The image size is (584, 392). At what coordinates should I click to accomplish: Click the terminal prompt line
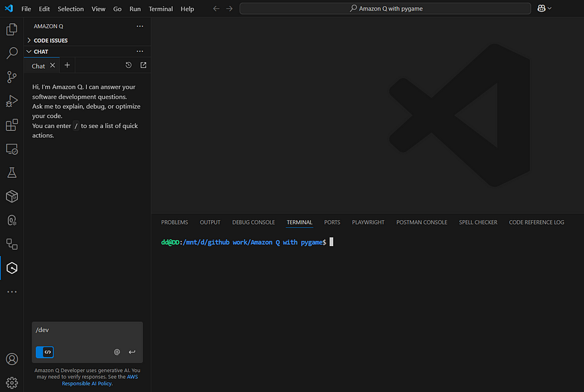(248, 242)
